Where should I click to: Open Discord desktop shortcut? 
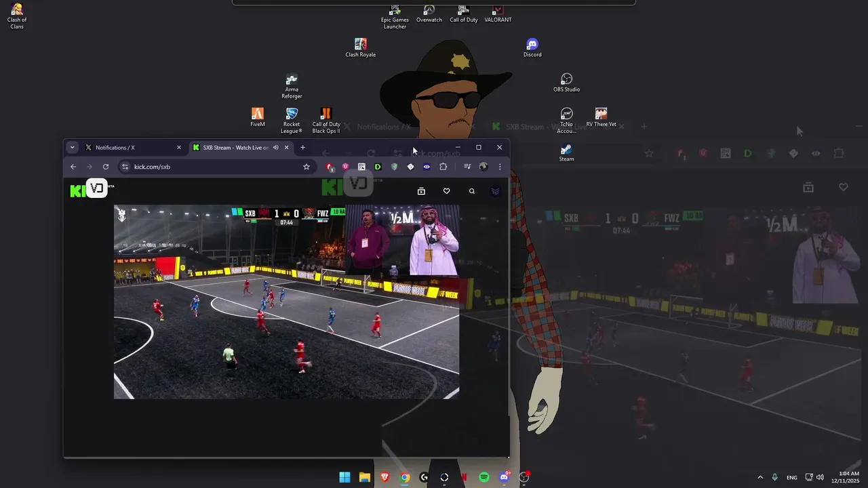pyautogui.click(x=532, y=48)
